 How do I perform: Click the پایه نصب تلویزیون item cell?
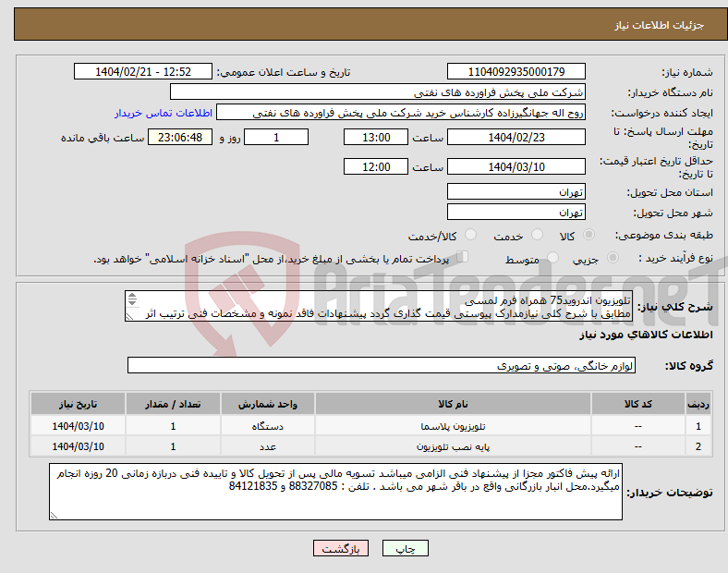point(453,446)
